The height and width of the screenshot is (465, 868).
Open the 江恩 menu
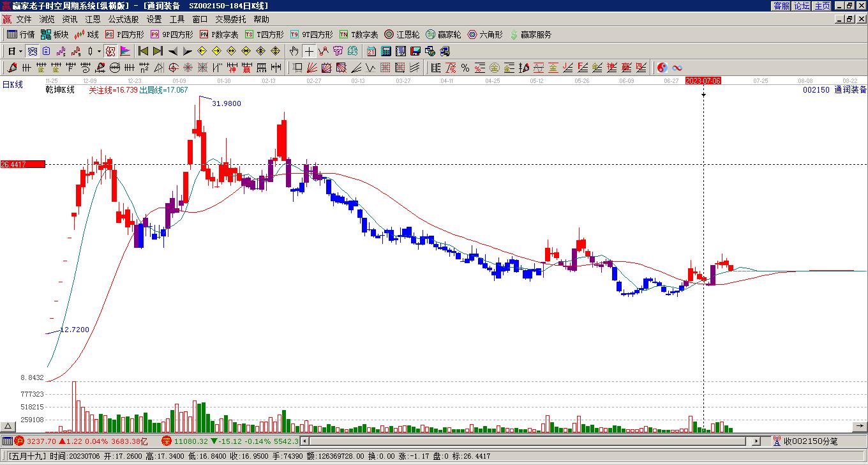click(93, 20)
